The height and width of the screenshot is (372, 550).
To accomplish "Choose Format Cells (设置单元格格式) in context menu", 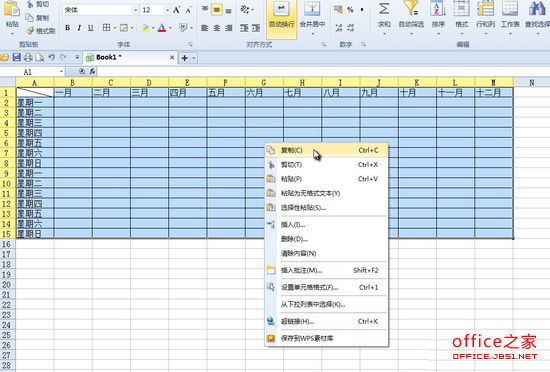I will (x=327, y=288).
